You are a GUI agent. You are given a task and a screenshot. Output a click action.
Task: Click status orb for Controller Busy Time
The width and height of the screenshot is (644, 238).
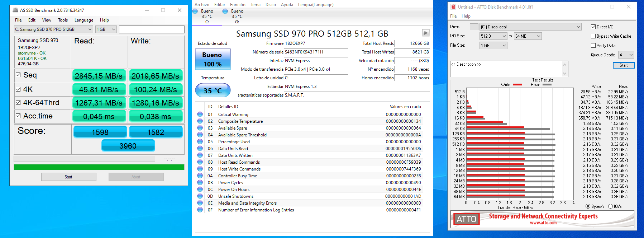pos(200,176)
